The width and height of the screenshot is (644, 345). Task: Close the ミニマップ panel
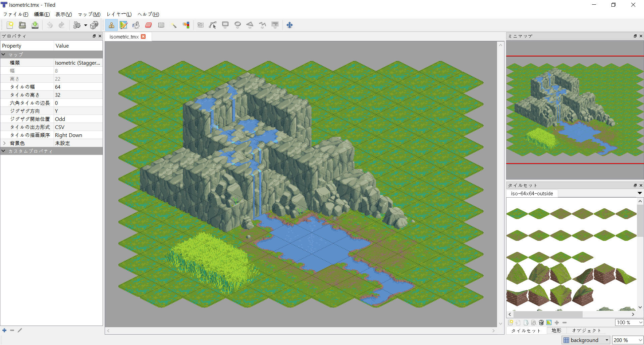point(641,36)
